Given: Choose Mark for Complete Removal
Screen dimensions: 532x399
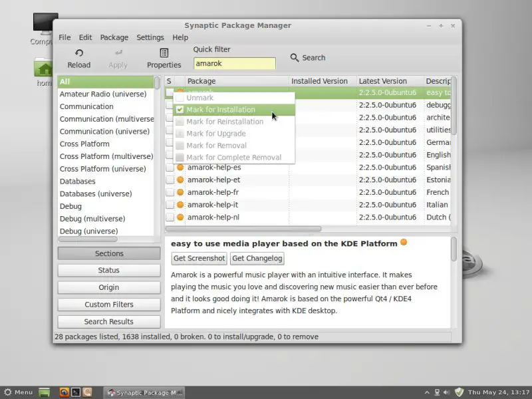Looking at the screenshot, I should tap(234, 157).
